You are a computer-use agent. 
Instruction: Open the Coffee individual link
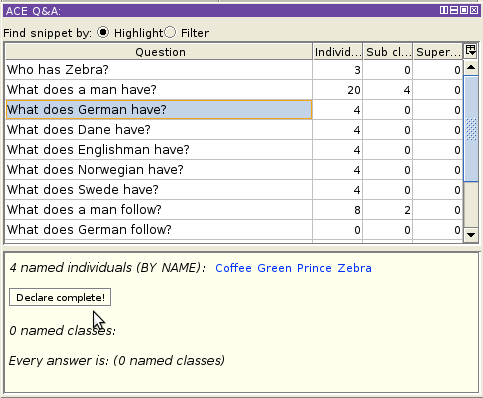click(233, 268)
